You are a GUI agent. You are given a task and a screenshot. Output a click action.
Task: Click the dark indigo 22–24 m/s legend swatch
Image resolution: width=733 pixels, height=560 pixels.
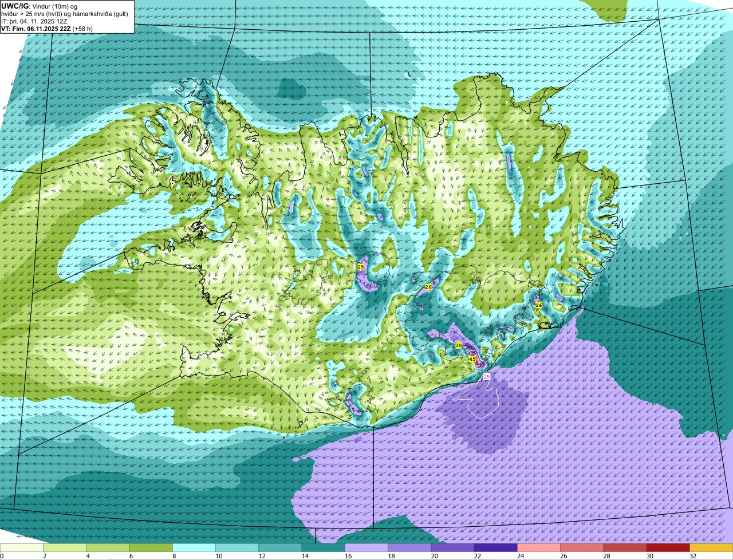495,548
